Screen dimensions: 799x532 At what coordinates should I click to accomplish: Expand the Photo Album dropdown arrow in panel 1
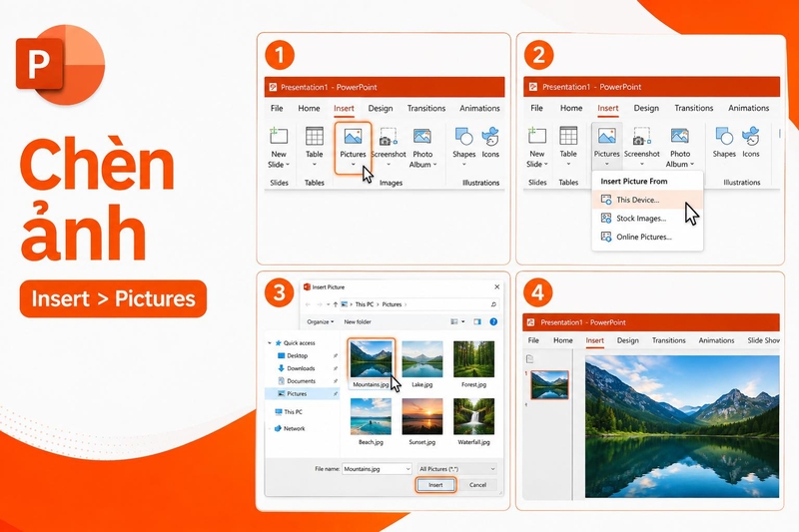(x=434, y=165)
